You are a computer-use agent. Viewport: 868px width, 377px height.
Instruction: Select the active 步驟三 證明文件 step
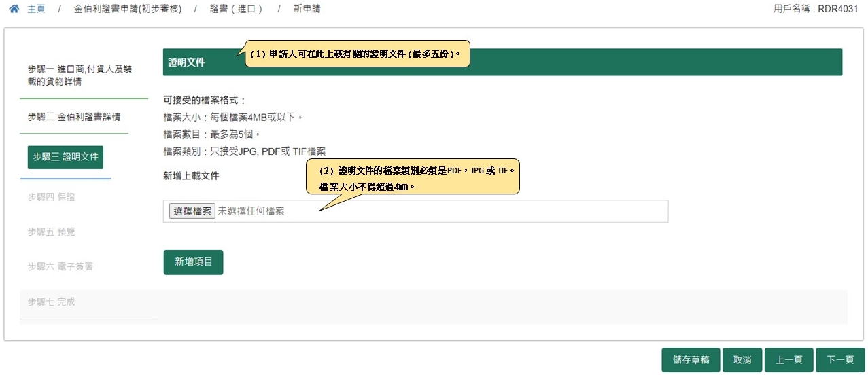(x=65, y=156)
